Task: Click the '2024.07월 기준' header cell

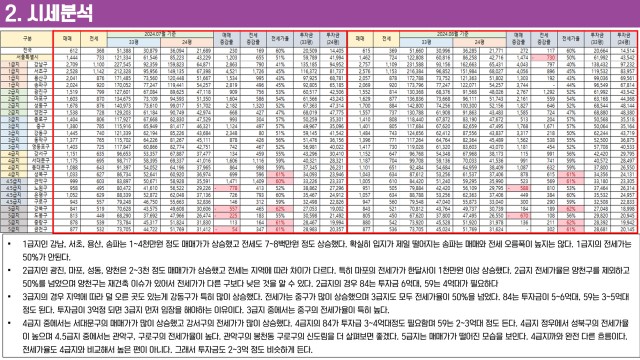Action: click(x=160, y=34)
